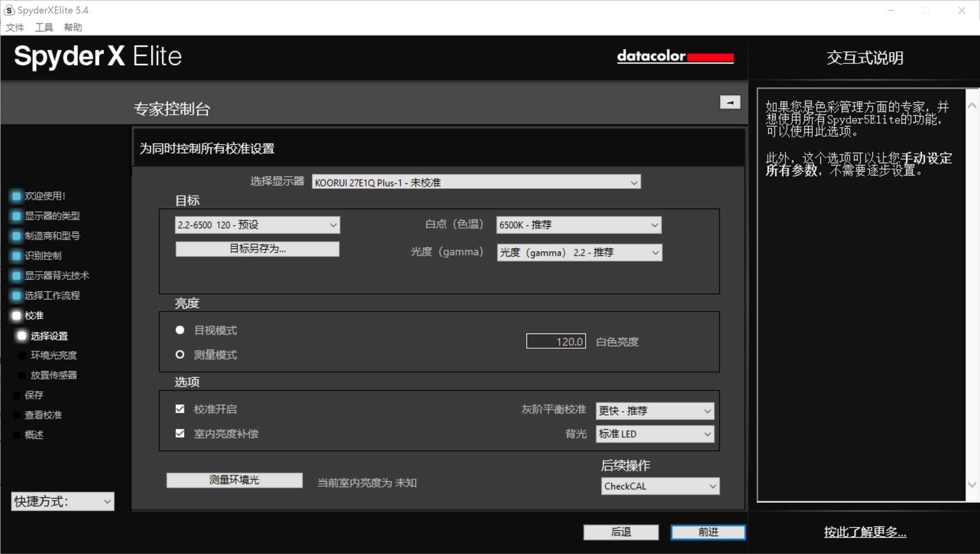The height and width of the screenshot is (554, 980).
Task: Click the 后退 button
Action: [x=621, y=532]
